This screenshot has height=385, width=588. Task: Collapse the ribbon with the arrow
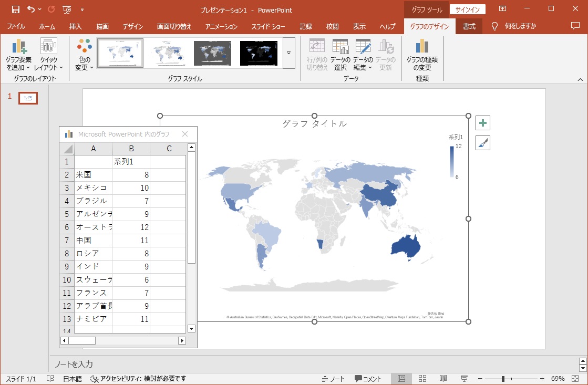click(x=580, y=79)
